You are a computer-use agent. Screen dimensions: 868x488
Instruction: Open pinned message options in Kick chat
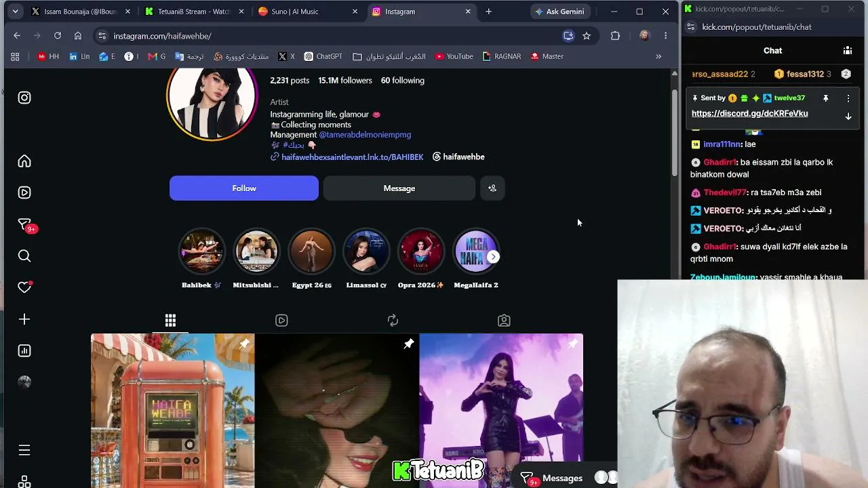[848, 98]
